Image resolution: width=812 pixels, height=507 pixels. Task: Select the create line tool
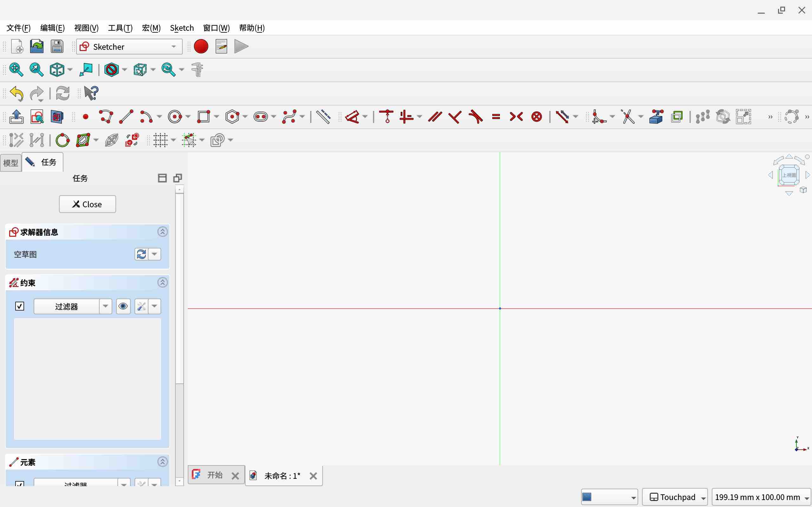pos(127,117)
